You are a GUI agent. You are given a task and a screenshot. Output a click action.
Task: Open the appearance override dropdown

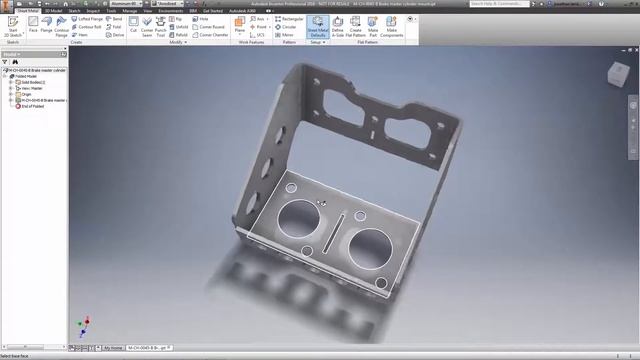coord(168,4)
